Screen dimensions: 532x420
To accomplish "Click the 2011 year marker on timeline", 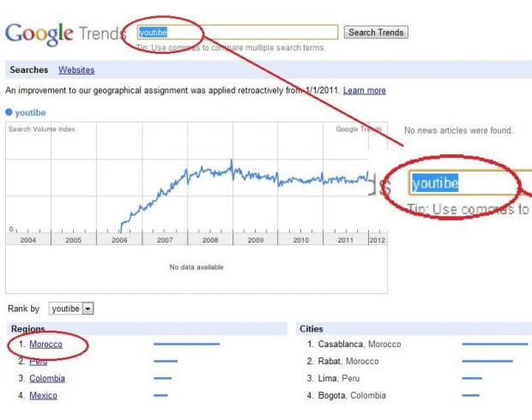I will pyautogui.click(x=346, y=240).
